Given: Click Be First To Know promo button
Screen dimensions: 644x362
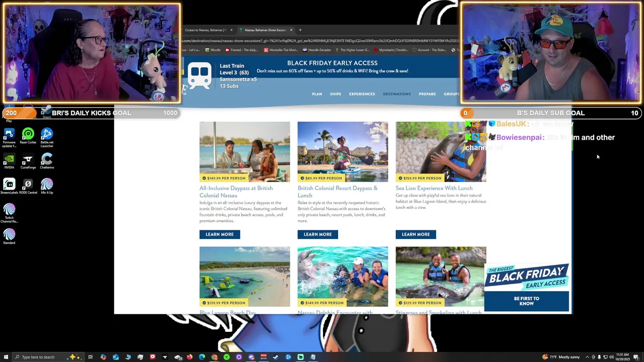Looking at the screenshot, I should (x=526, y=301).
